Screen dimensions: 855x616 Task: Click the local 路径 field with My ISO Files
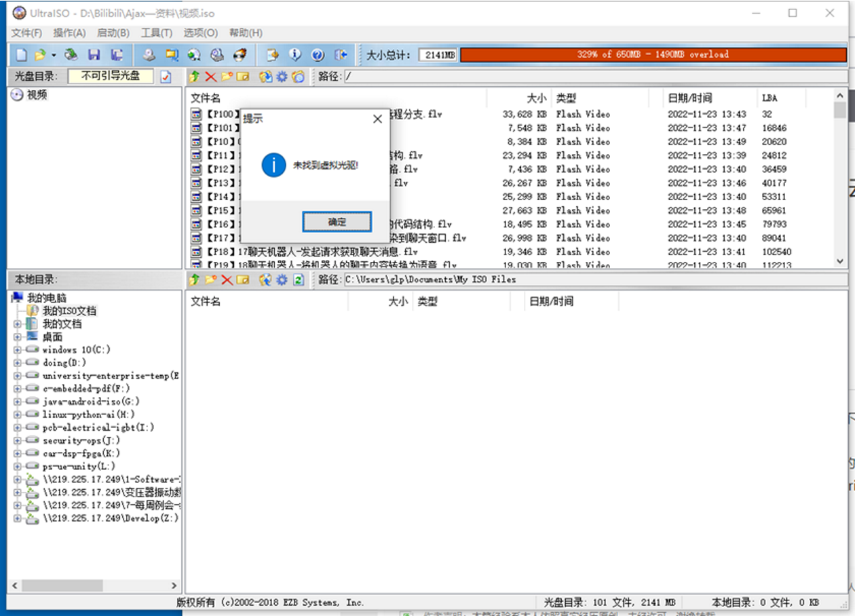tap(596, 280)
